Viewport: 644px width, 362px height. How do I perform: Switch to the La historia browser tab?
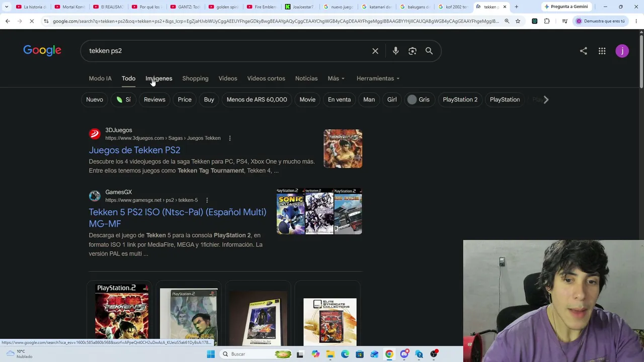[31, 7]
